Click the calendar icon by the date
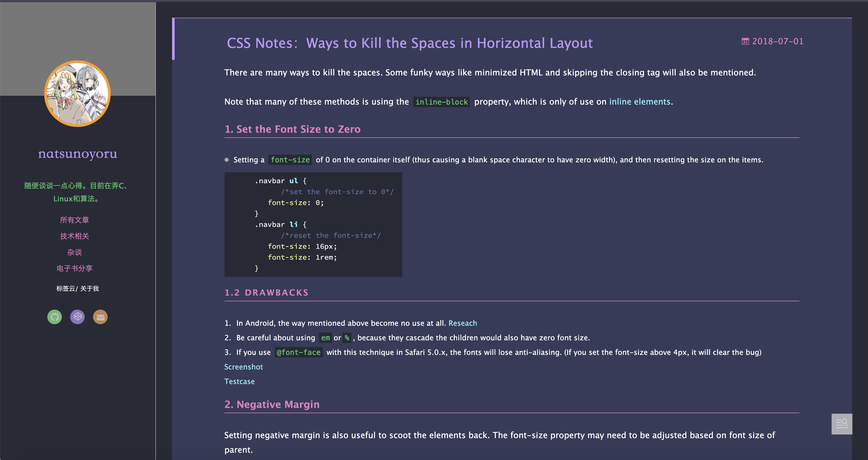 pos(745,41)
